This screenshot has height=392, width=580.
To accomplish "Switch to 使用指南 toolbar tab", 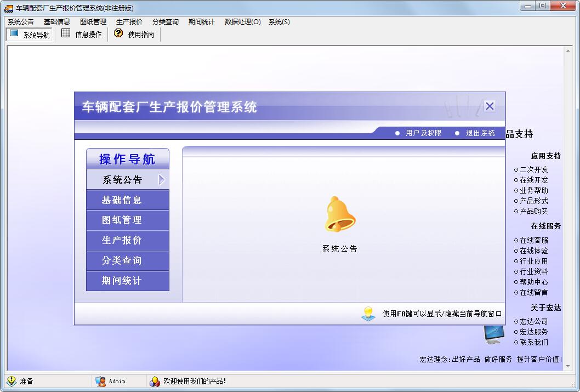I will tap(134, 35).
